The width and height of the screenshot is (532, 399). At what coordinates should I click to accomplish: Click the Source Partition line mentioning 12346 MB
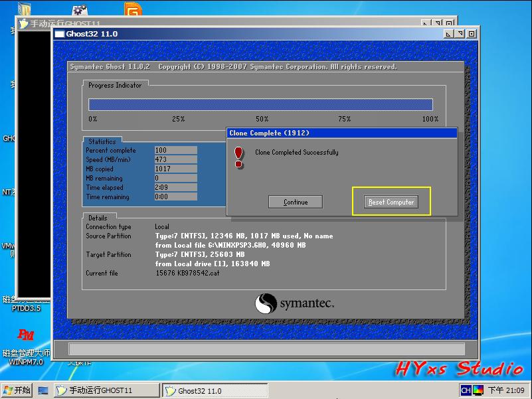coord(244,236)
